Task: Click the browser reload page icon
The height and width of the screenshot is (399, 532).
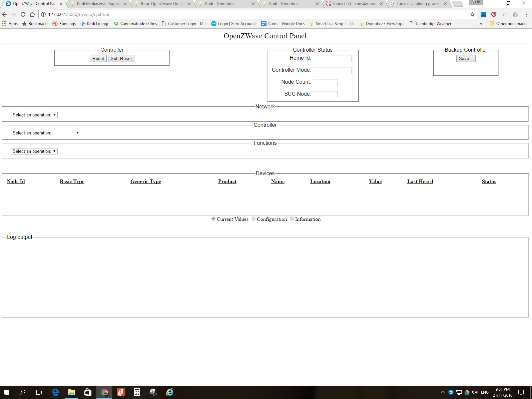Action: pos(23,14)
